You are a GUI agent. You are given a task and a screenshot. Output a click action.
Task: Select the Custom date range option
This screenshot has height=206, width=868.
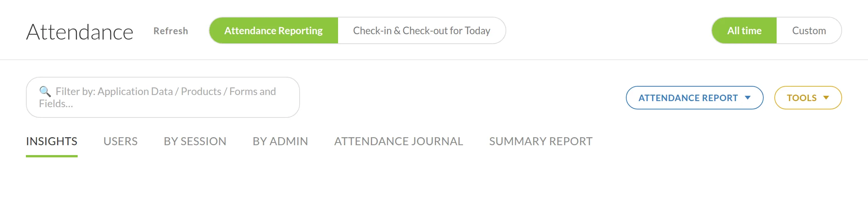pos(809,30)
